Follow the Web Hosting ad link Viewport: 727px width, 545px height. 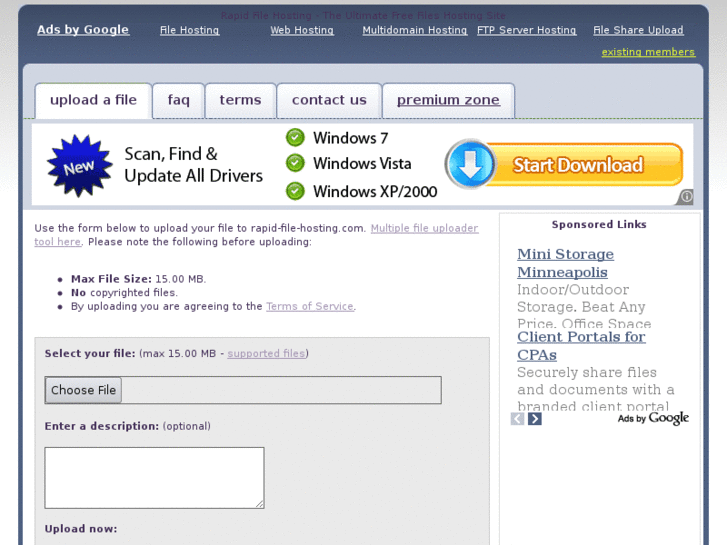[302, 30]
